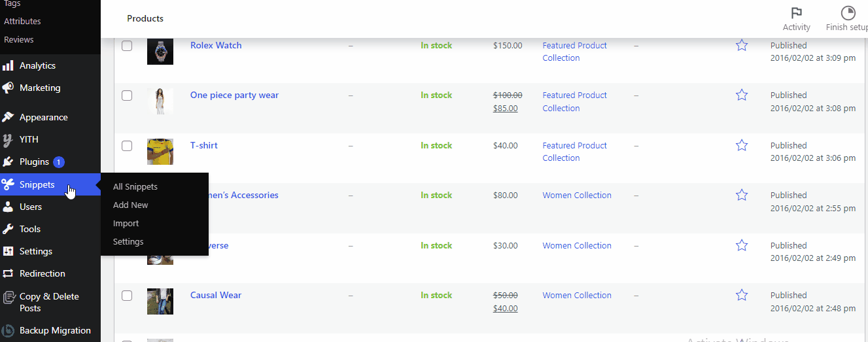Open the Plugins menu with update badge
This screenshot has width=868, height=342.
pyautogui.click(x=34, y=162)
